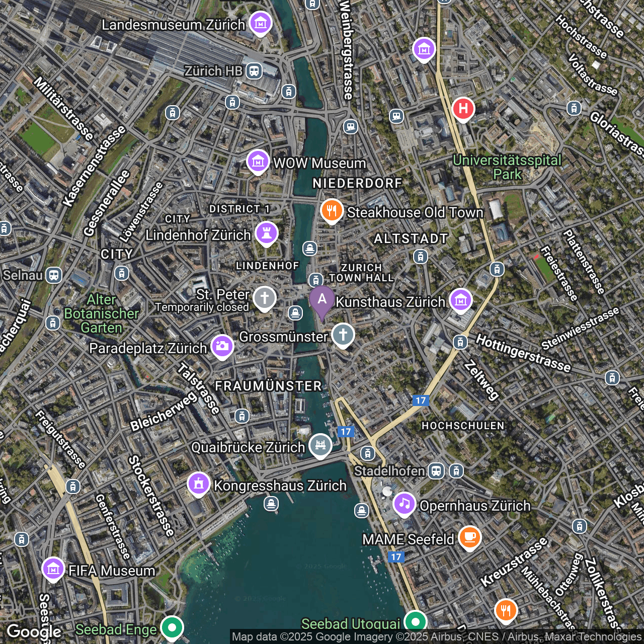This screenshot has width=644, height=644.
Task: Click the Paradeplatz Zürich camera pin
Action: pyautogui.click(x=222, y=347)
